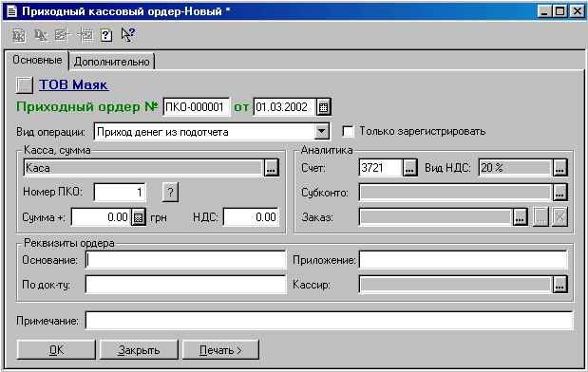Viewport: 588px width, 372px height.
Task: Open the calculator beside the Сумма field
Action: coord(139,217)
